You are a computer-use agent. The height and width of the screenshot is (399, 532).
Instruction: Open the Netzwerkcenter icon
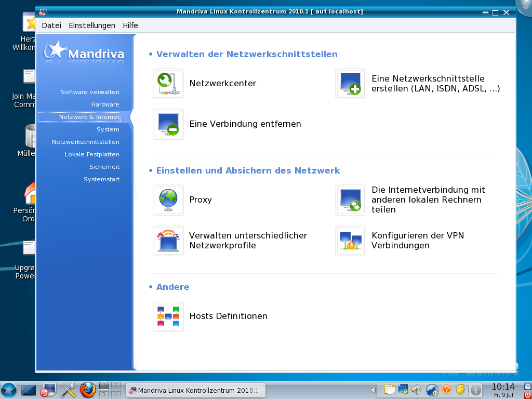(x=168, y=84)
